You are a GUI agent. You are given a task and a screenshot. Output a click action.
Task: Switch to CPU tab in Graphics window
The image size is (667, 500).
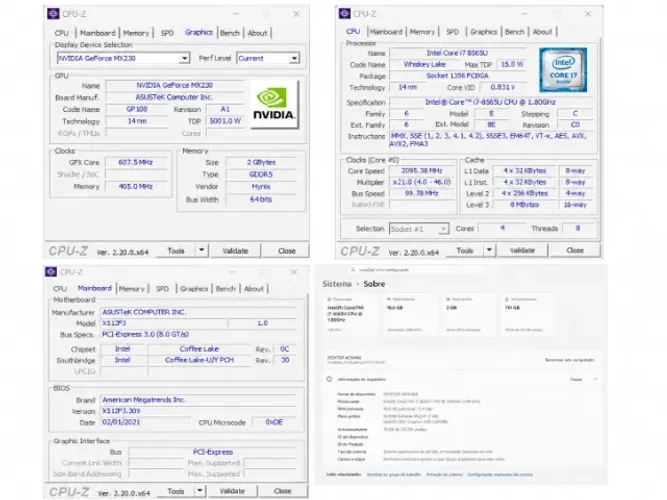pos(61,33)
